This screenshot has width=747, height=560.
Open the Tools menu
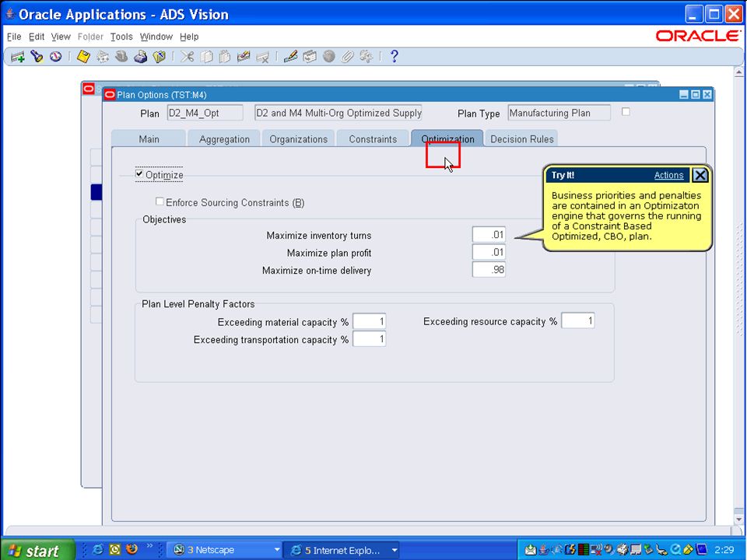[x=121, y=37]
